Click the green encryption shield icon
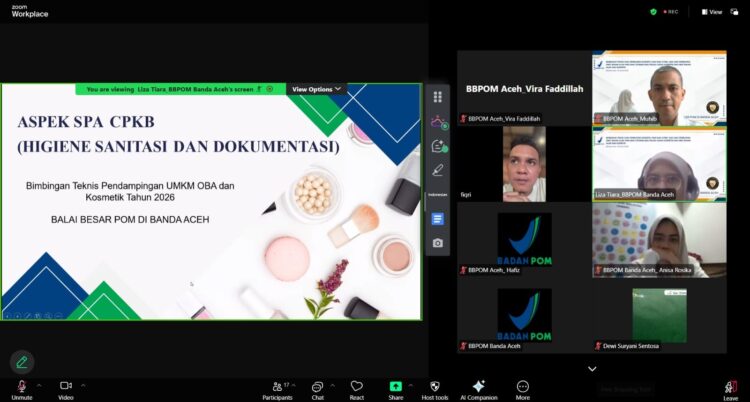750x402 pixels. [x=653, y=12]
